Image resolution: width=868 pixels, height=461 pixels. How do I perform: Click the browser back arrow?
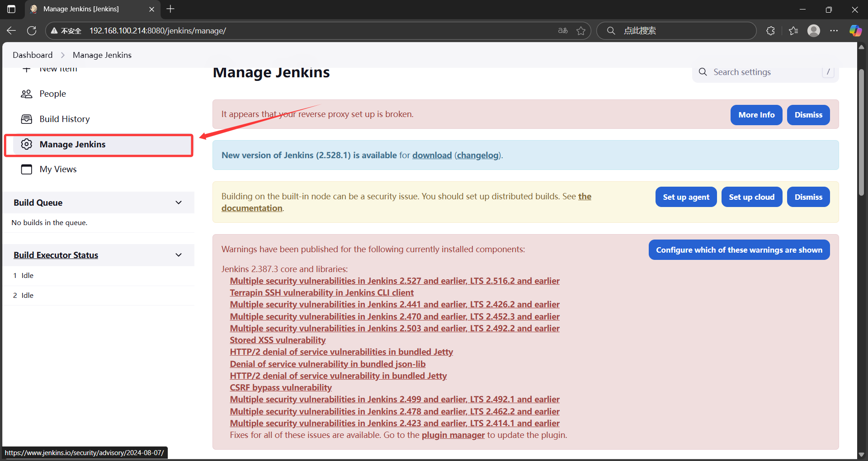tap(11, 31)
